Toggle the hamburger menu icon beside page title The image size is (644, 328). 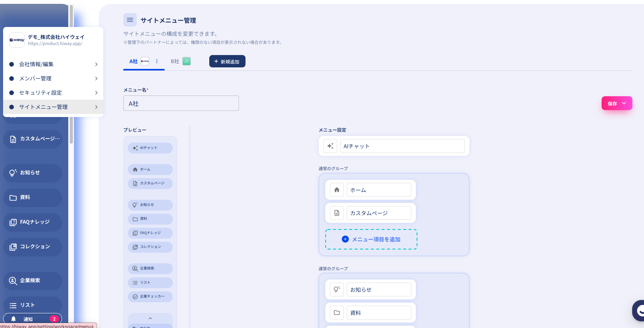coord(130,20)
